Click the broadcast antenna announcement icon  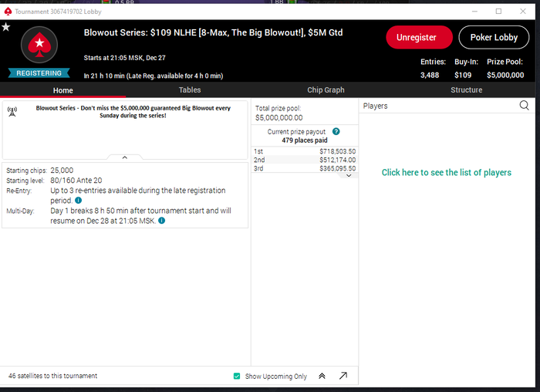[12, 112]
